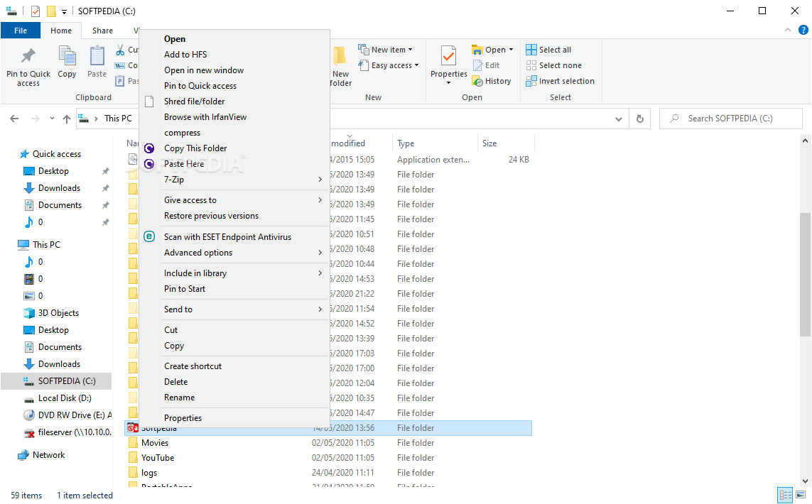Expand the Easy access dropdown

coord(416,65)
